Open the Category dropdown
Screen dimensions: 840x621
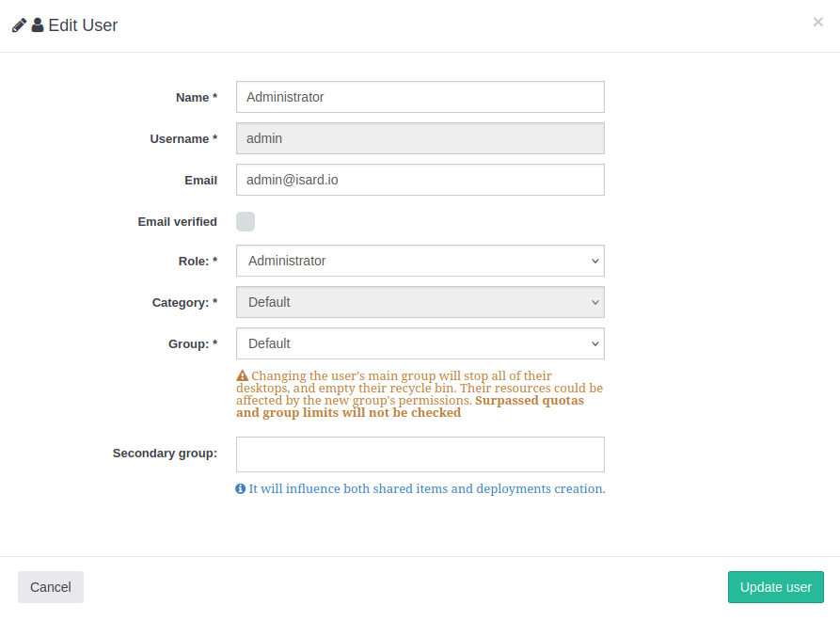coord(420,302)
